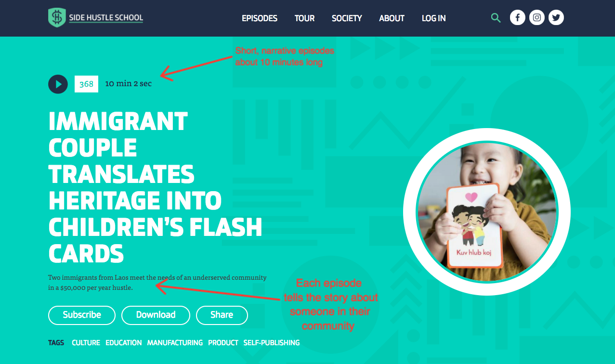Open the Education tag
Image resolution: width=615 pixels, height=364 pixels.
click(x=124, y=343)
